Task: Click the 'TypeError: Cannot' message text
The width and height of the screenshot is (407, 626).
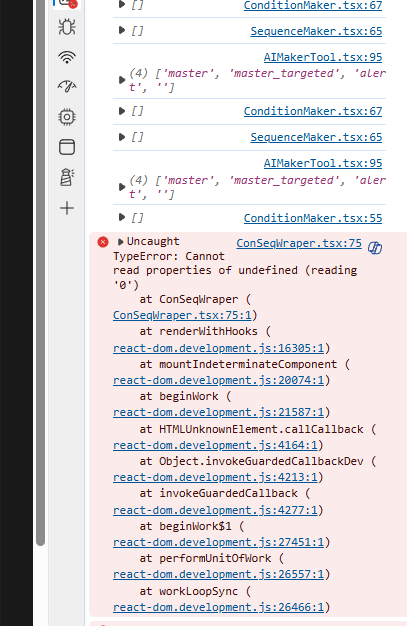Action: click(169, 256)
